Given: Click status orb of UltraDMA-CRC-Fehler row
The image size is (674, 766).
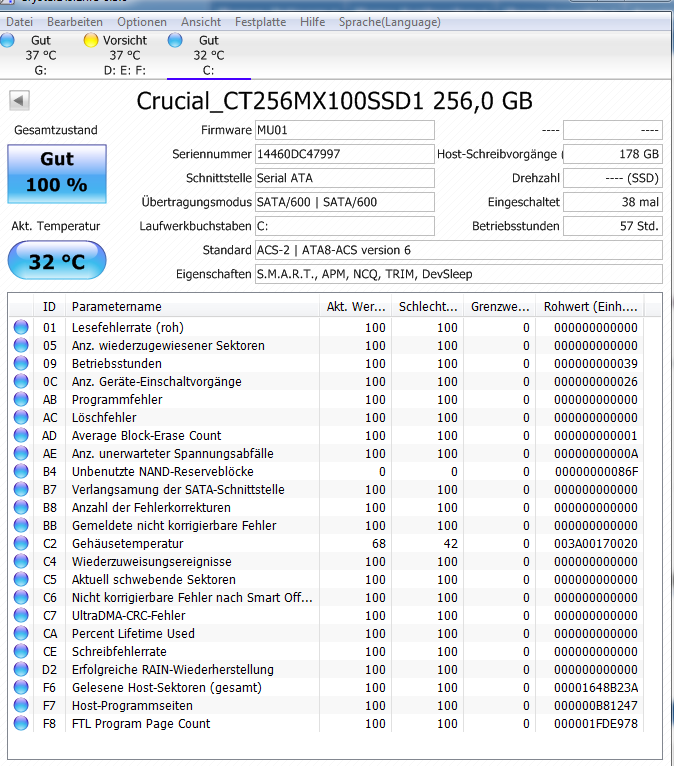Looking at the screenshot, I should pos(21,616).
